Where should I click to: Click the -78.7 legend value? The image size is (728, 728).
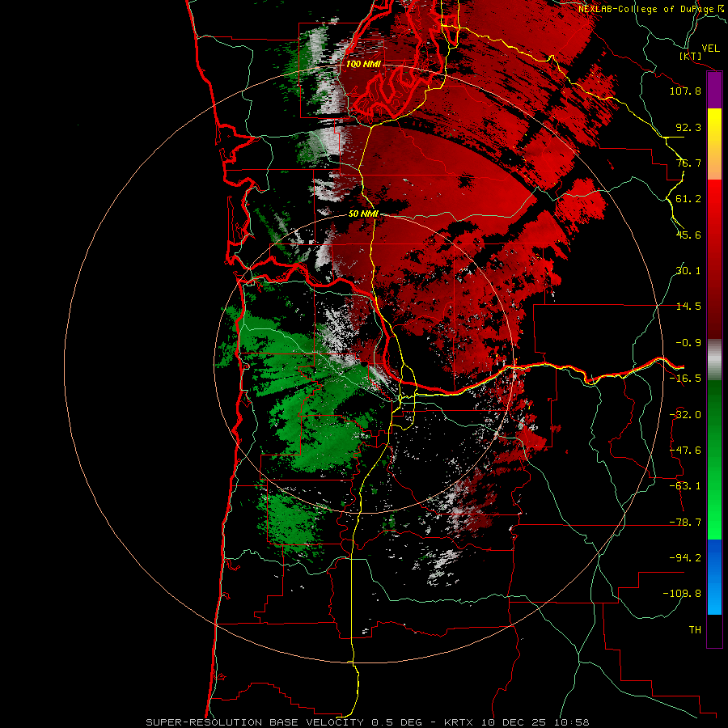(x=685, y=523)
